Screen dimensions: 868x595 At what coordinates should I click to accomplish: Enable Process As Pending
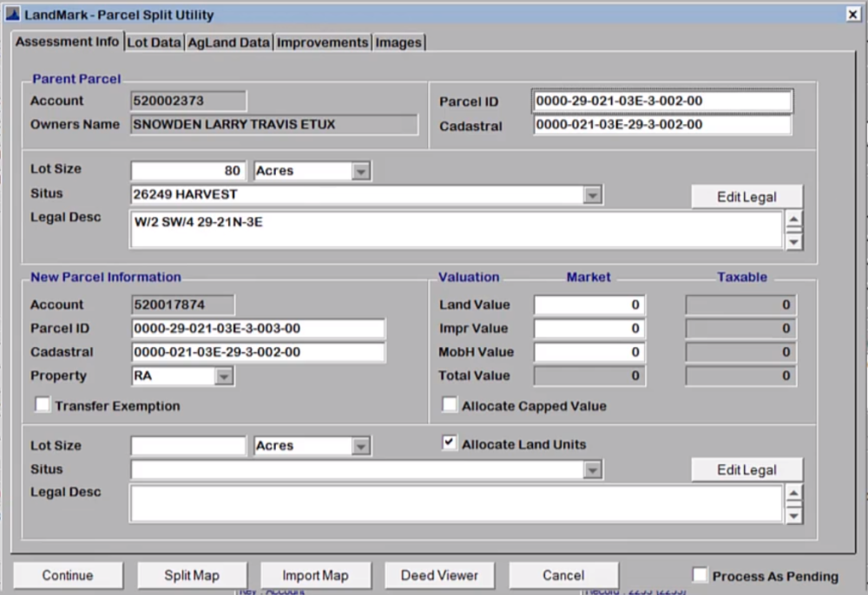(699, 574)
